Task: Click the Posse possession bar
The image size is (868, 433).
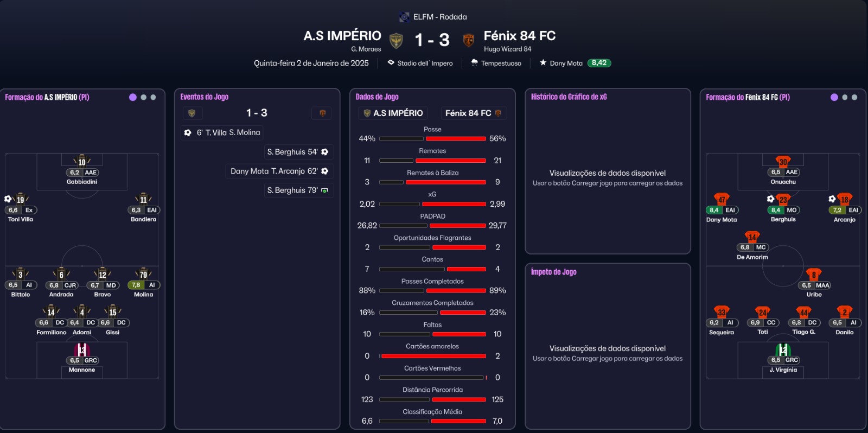Action: pos(432,139)
